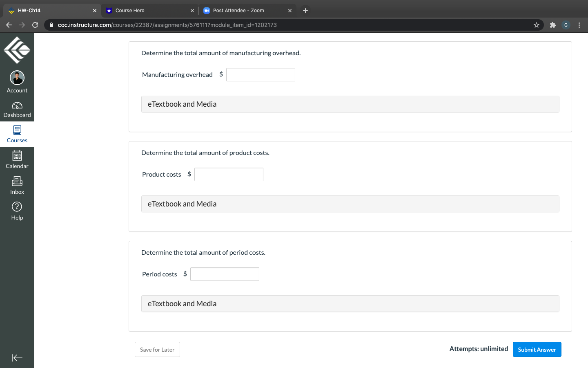Viewport: 588px width, 368px height.
Task: Click the Manufacturing overhead input field
Action: [261, 74]
